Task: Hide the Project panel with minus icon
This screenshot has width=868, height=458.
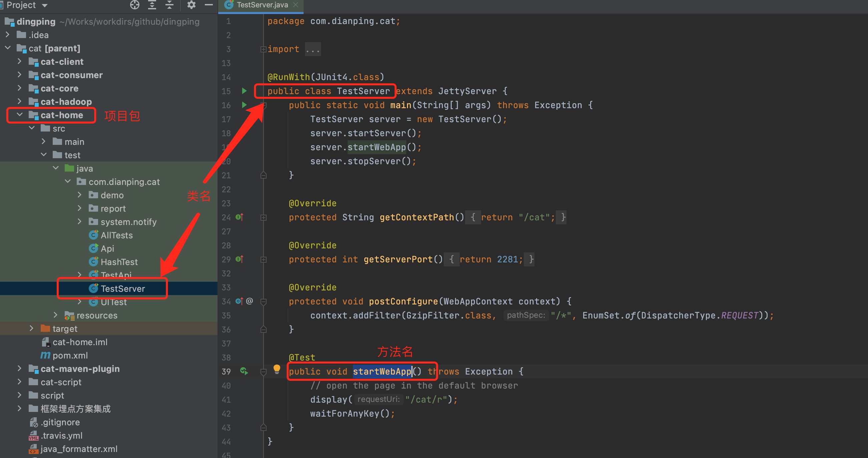Action: tap(208, 5)
